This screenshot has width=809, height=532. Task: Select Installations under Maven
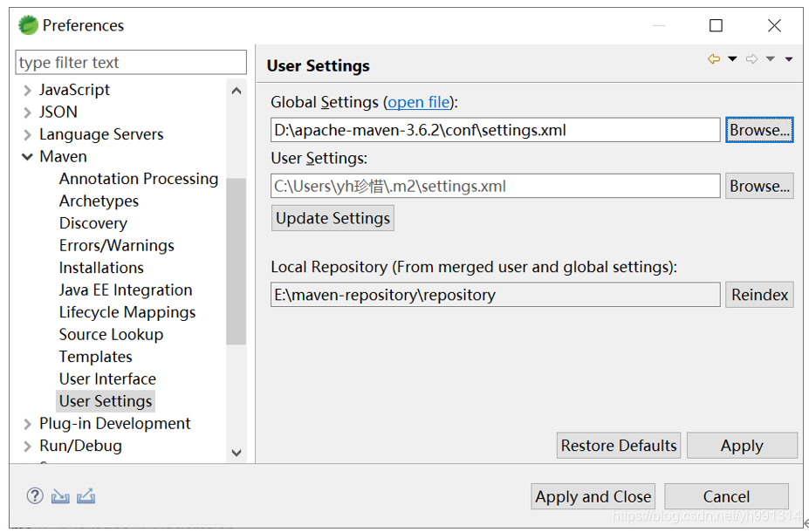(x=101, y=268)
